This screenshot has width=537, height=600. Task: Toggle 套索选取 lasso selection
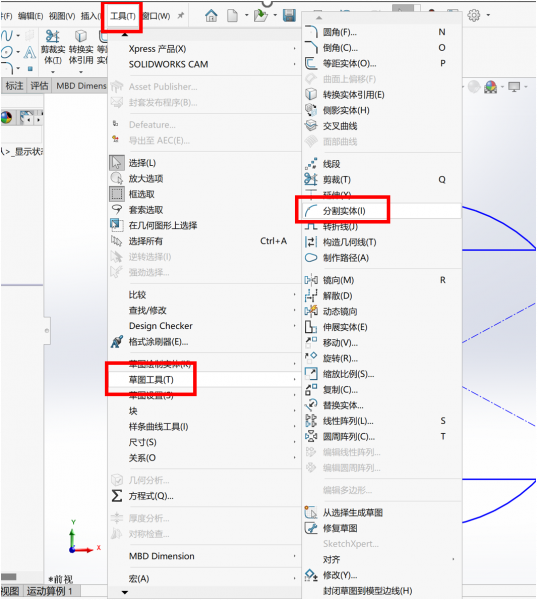204,210
